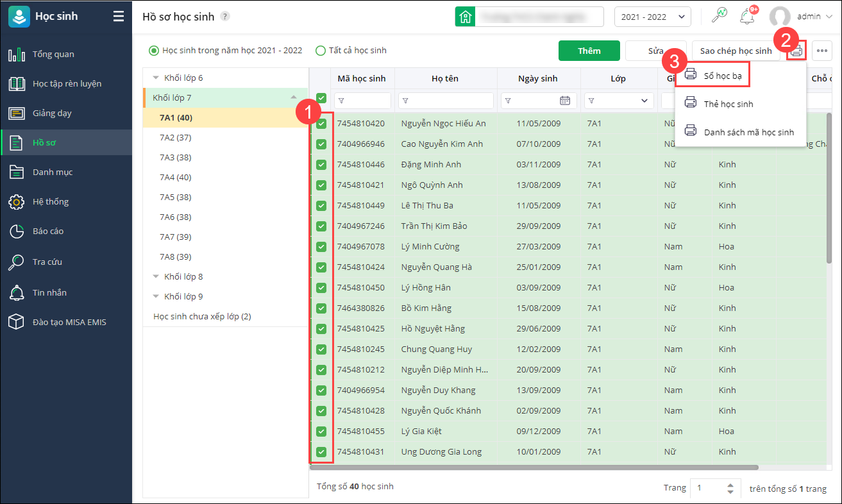Open Tin nhắn bell icon in sidebar
Screen dimensions: 842x504
click(x=17, y=292)
